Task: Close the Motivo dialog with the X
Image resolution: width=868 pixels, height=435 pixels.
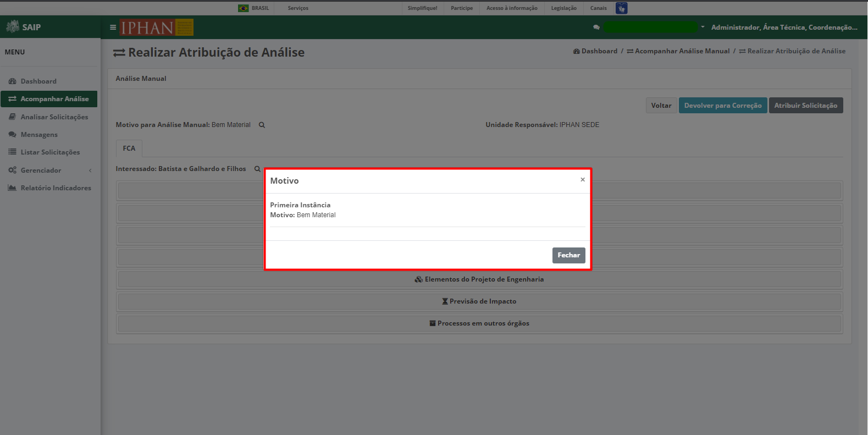Action: [x=583, y=180]
